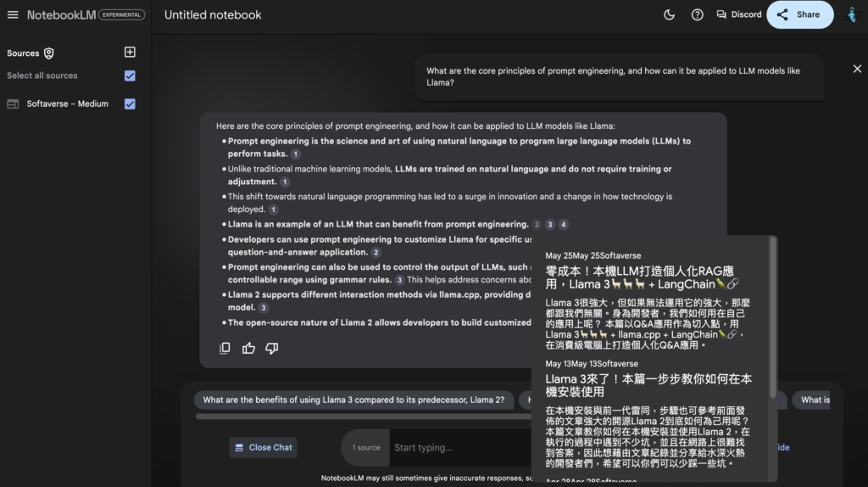Open citation 1 after 'deployed.'
The height and width of the screenshot is (487, 868).
coord(273,210)
